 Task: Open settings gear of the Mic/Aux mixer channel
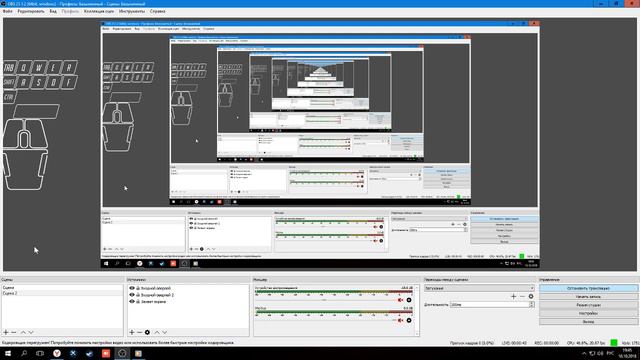[x=409, y=320]
